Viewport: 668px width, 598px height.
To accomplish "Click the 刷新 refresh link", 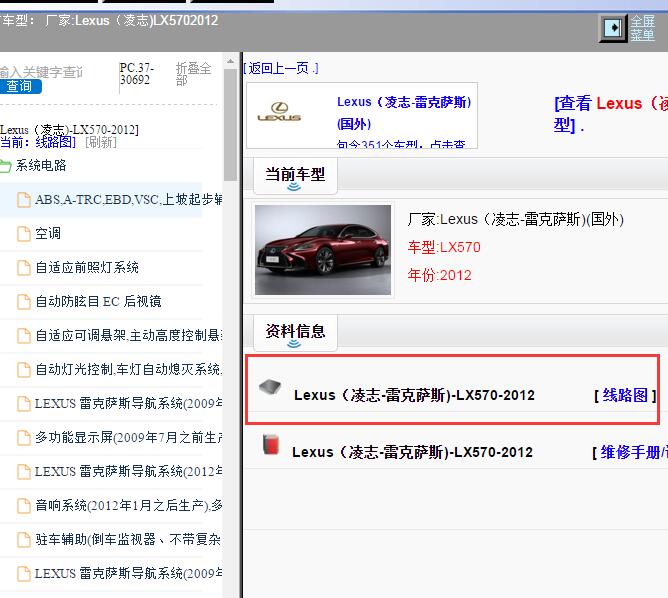I will coord(101,142).
